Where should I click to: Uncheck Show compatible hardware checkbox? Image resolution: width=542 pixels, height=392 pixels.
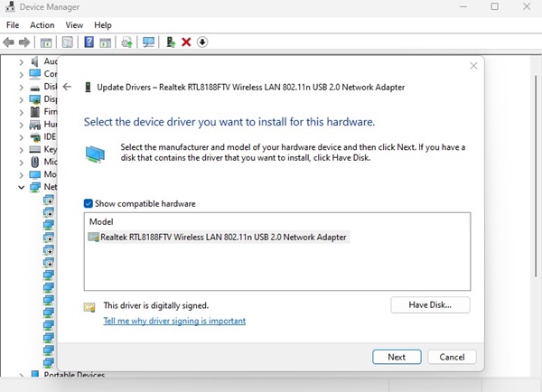pos(89,203)
